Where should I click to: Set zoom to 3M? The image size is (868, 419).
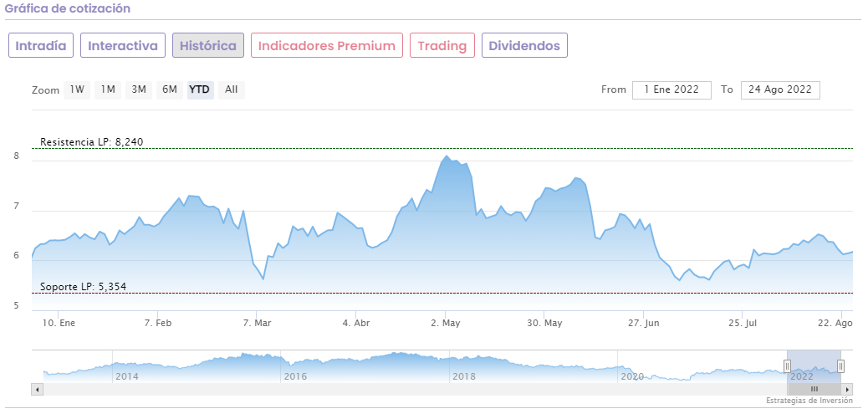click(x=139, y=89)
